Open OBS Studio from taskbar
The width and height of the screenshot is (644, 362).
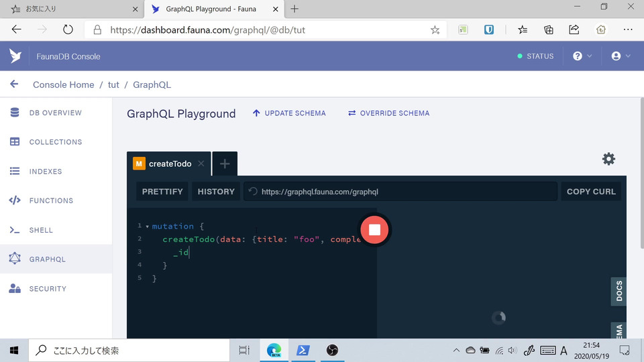click(x=332, y=351)
